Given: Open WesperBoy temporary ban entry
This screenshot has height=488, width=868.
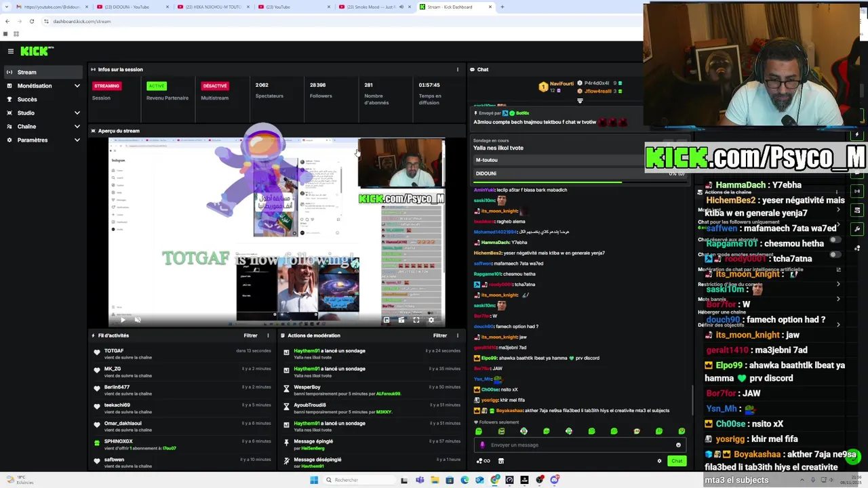Looking at the screenshot, I should (372, 390).
